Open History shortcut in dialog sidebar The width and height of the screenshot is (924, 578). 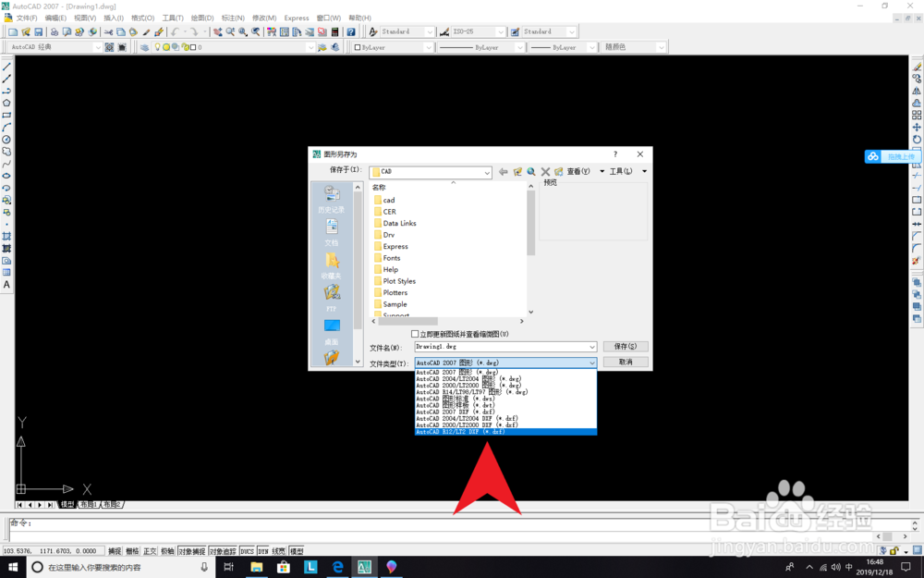click(x=332, y=199)
